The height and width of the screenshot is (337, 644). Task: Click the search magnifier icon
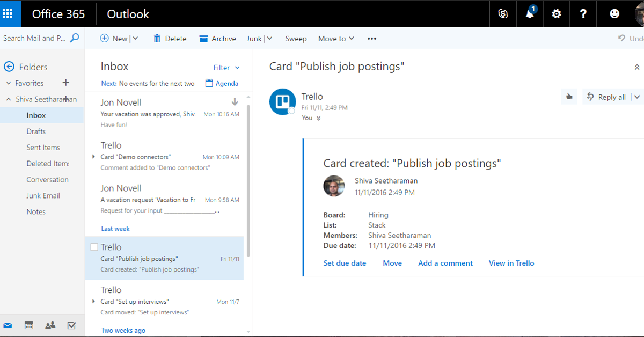[75, 38]
